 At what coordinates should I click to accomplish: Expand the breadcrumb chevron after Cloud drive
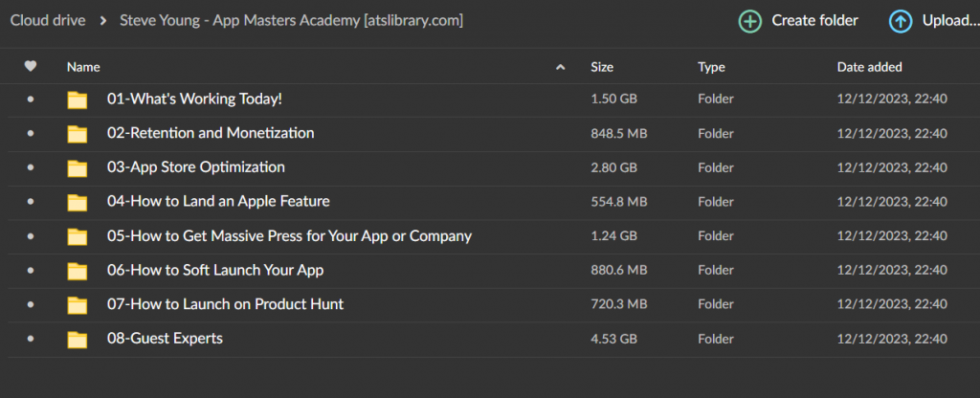(102, 21)
